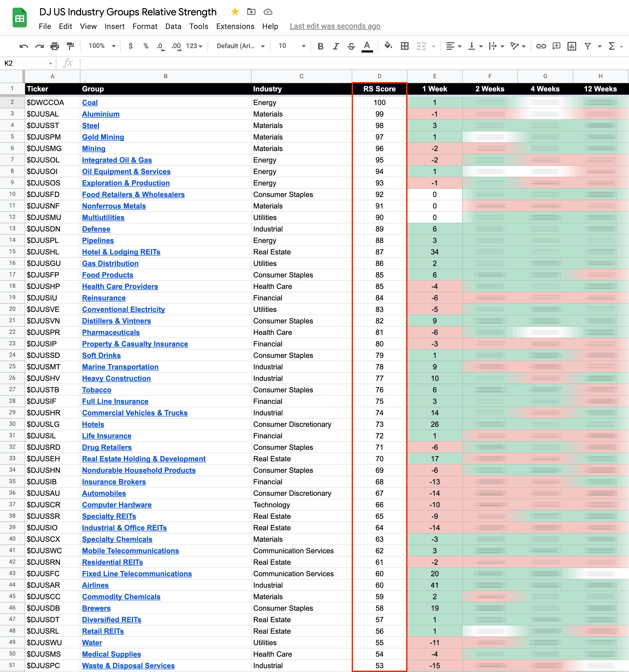The width and height of the screenshot is (629, 672).
Task: Open more number formats 123 dropdown
Action: pyautogui.click(x=194, y=46)
